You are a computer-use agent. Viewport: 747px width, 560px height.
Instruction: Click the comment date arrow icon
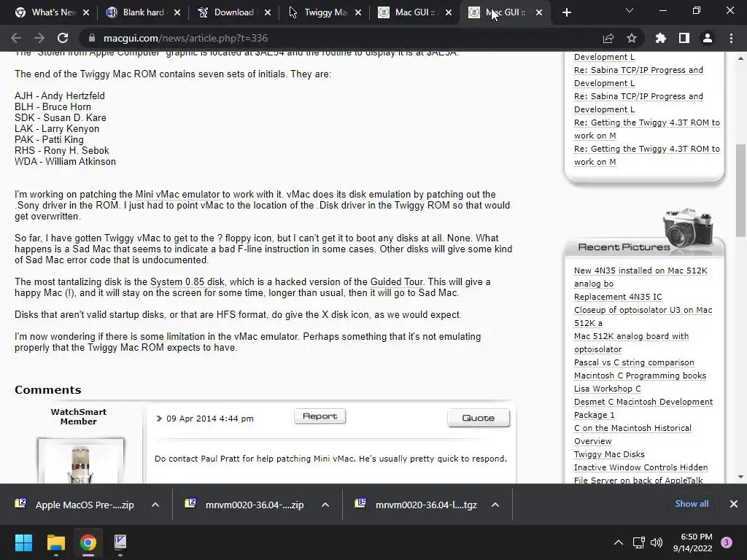click(x=159, y=419)
